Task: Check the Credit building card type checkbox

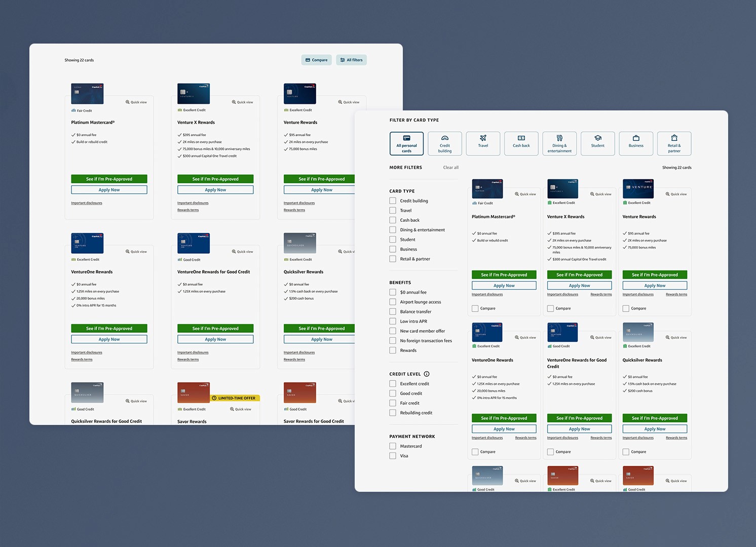Action: pos(393,201)
